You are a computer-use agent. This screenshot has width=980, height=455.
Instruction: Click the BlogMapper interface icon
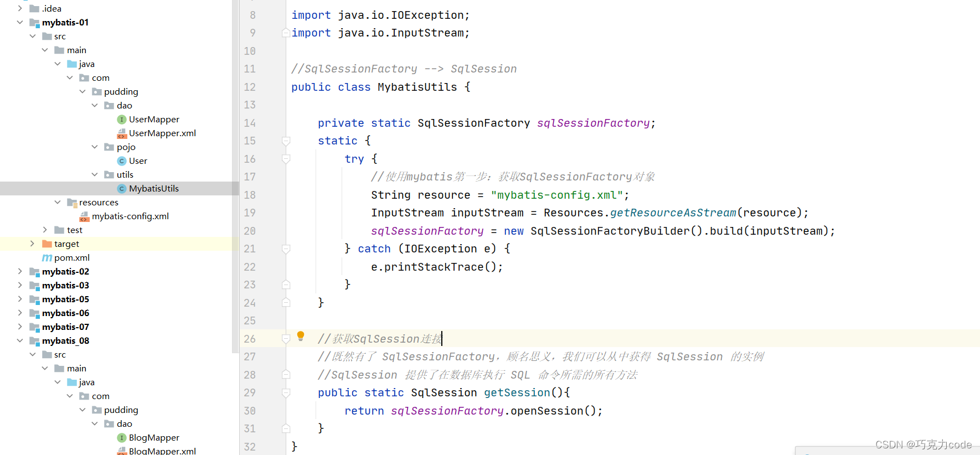coord(122,438)
